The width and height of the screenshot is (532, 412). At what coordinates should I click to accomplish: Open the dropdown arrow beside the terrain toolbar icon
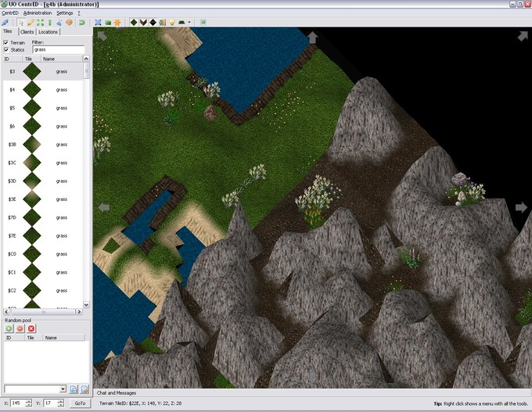(x=190, y=22)
